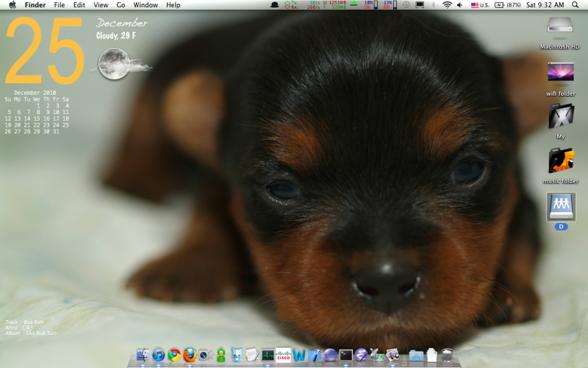Open Eclipse sphere icon in Dock
Image resolution: width=588 pixels, height=368 pixels.
tap(330, 355)
